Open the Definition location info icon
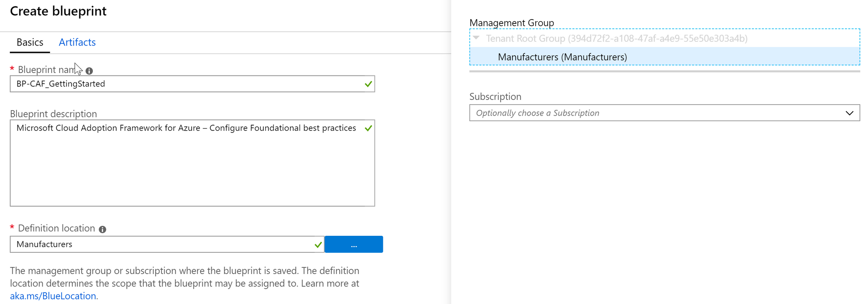868x304 pixels. tap(102, 229)
